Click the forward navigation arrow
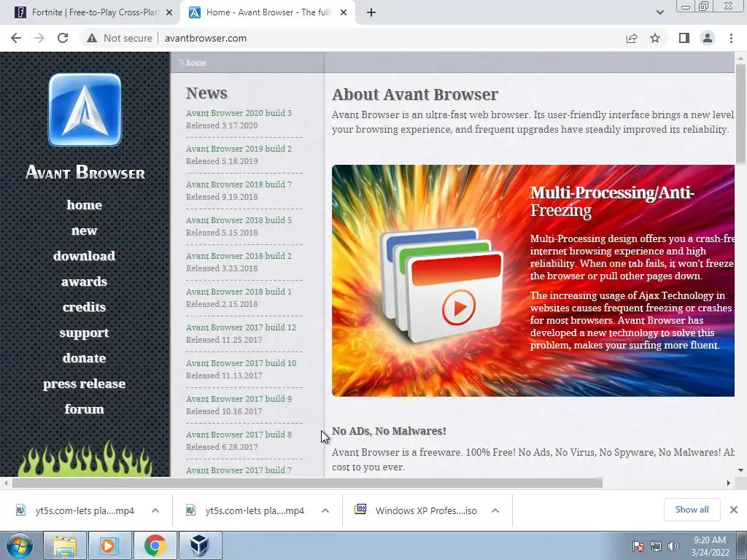This screenshot has width=747, height=560. click(x=39, y=38)
